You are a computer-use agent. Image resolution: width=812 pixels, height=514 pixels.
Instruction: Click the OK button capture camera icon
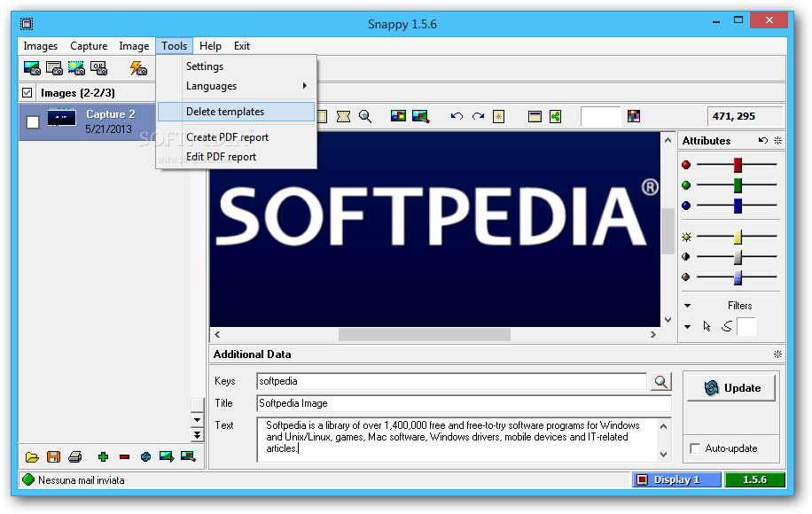pos(98,68)
